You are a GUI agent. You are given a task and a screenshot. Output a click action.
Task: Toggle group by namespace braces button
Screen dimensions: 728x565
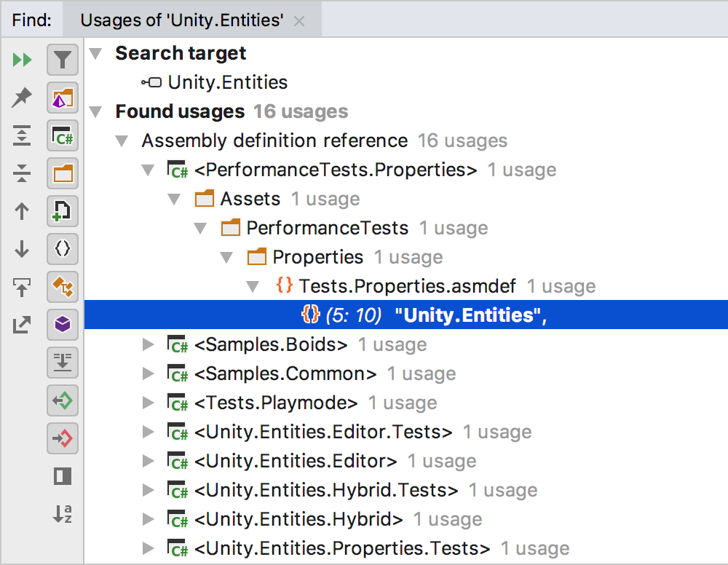[x=62, y=249]
